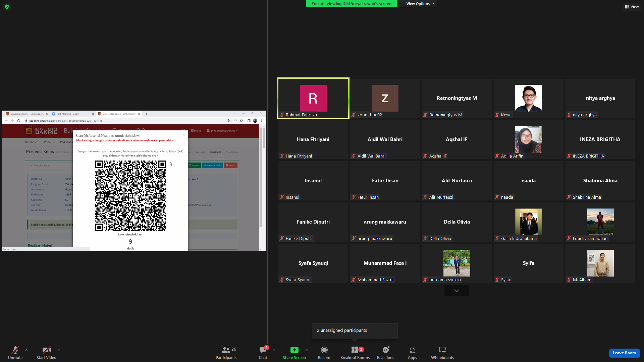Open the Participants panel
This screenshot has width=644, height=362.
point(226,353)
